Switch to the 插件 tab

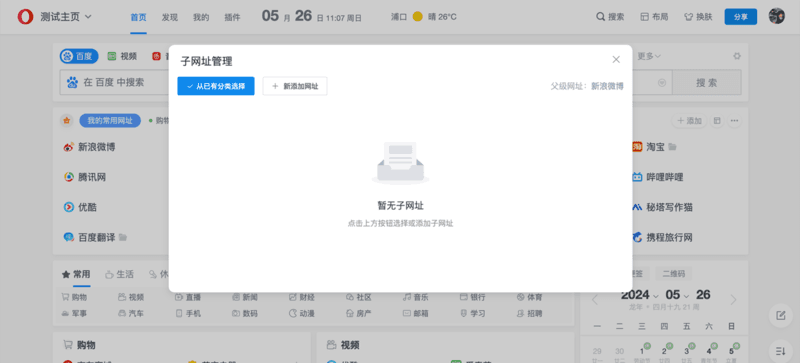point(232,17)
